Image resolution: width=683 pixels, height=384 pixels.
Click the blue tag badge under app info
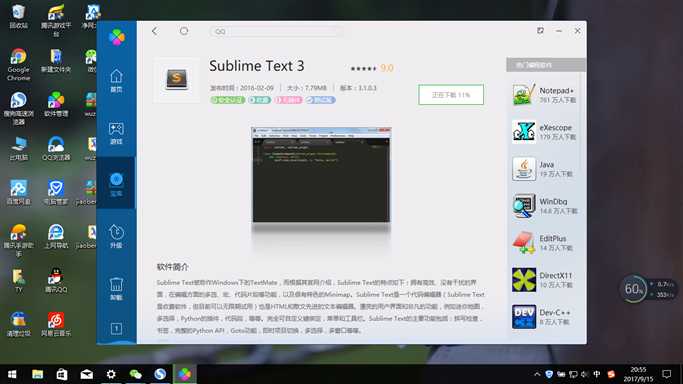(320, 100)
